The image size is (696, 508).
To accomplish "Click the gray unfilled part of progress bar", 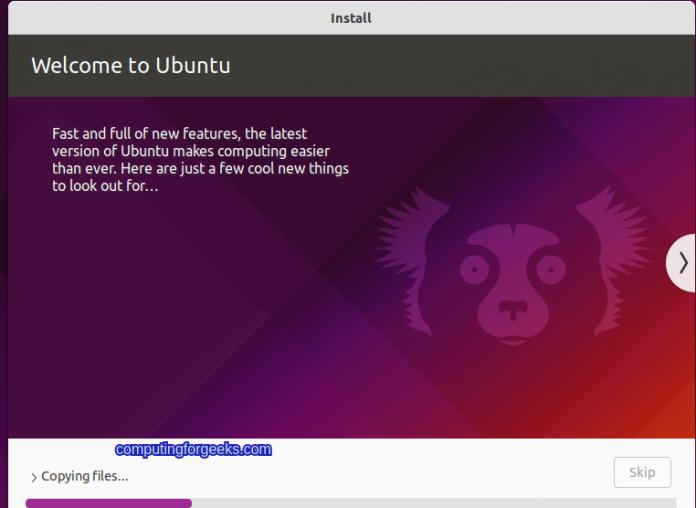I will 434,503.
